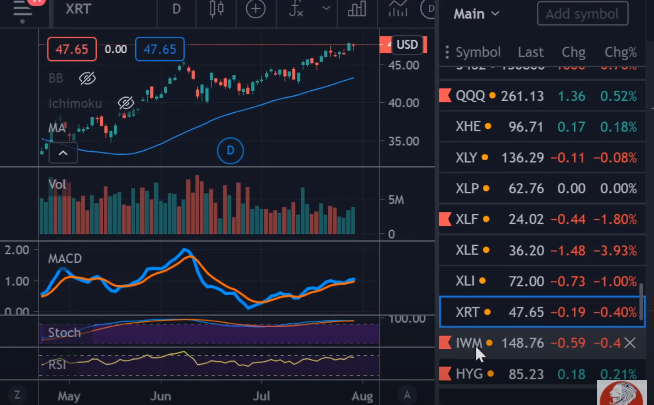Select the Stoch indicator label

coord(64,332)
